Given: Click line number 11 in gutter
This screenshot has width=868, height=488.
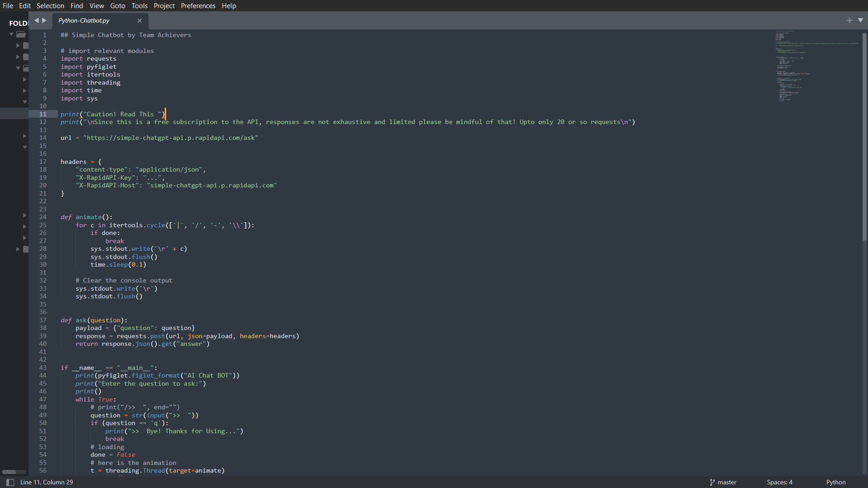Looking at the screenshot, I should tap(43, 114).
